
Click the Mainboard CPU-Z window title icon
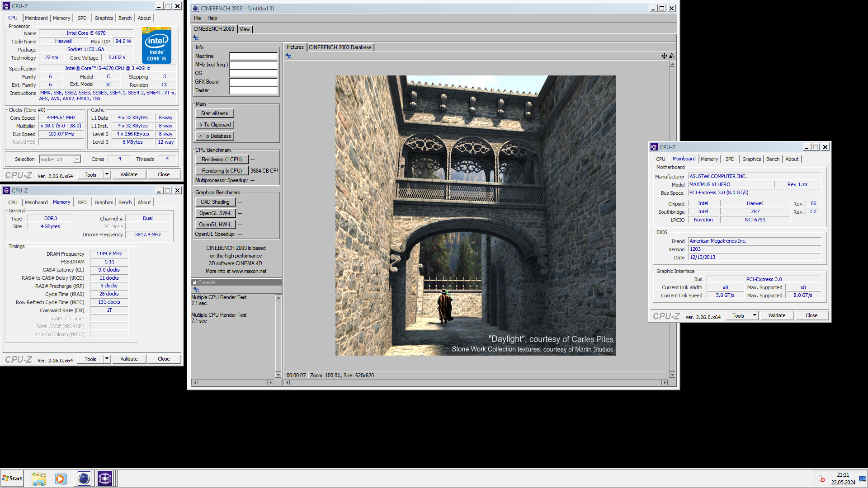coord(654,147)
